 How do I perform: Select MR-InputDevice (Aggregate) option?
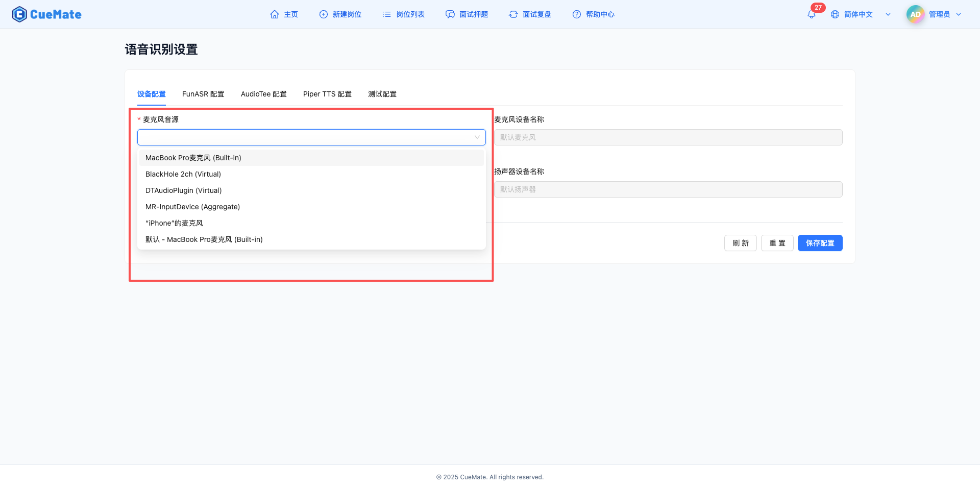point(192,206)
